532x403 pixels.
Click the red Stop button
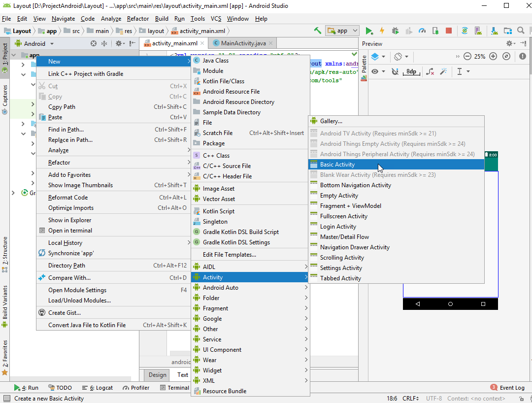[449, 31]
